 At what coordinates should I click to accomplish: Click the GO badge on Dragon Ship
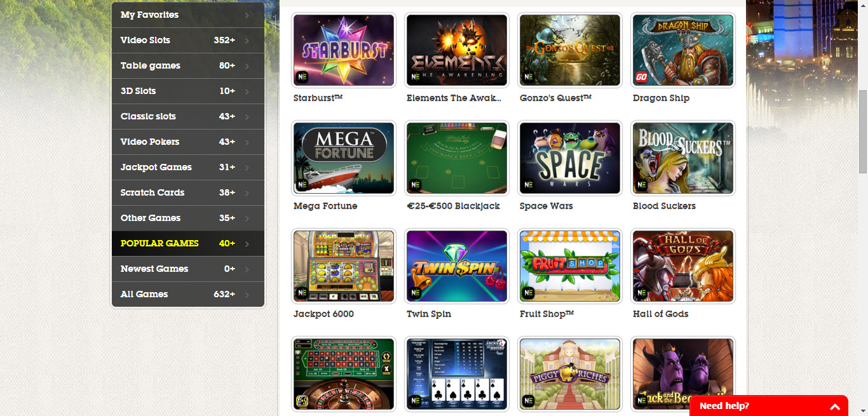coord(641,77)
